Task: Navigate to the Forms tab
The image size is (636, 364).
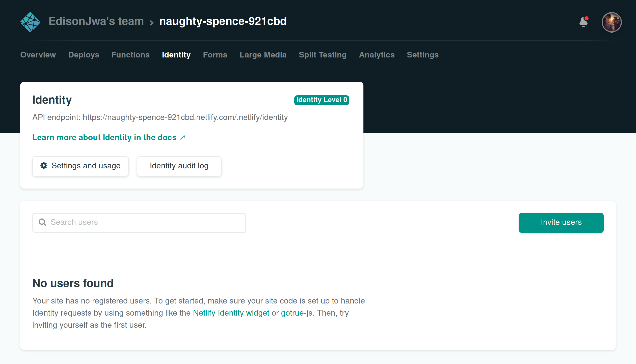Action: point(215,55)
